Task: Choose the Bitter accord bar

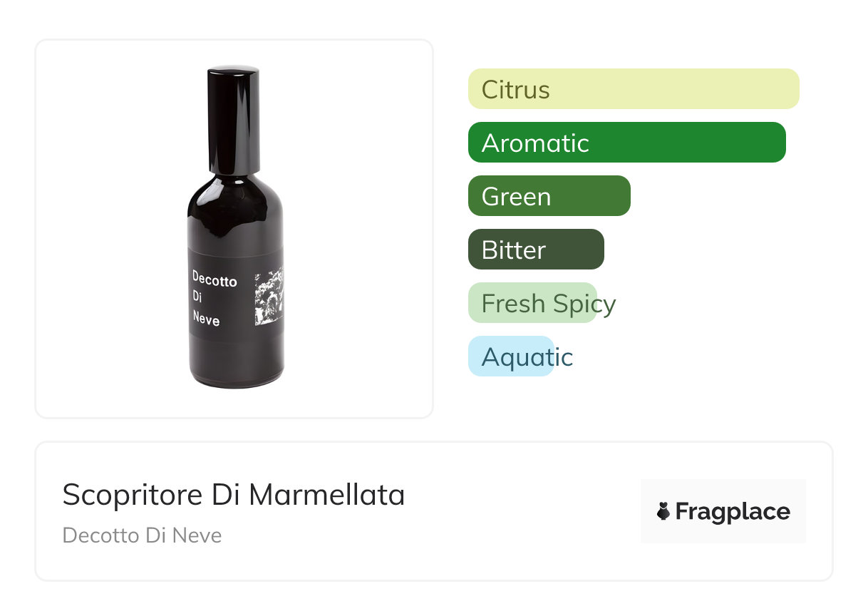Action: coord(535,250)
